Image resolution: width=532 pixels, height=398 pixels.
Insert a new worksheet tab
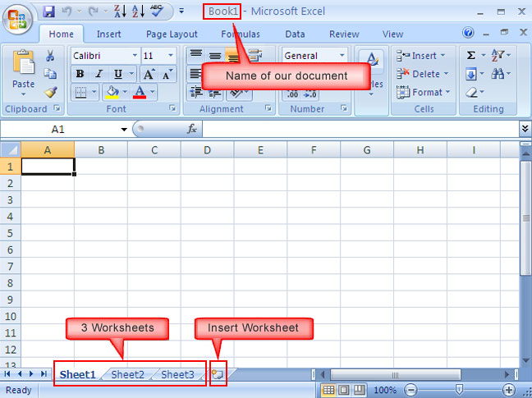tap(218, 374)
